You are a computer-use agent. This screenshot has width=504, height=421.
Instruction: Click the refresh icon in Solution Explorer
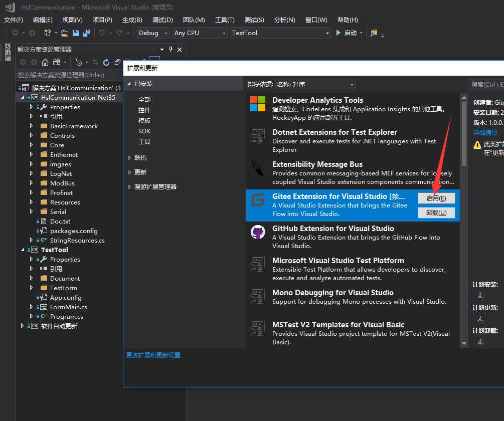[106, 62]
